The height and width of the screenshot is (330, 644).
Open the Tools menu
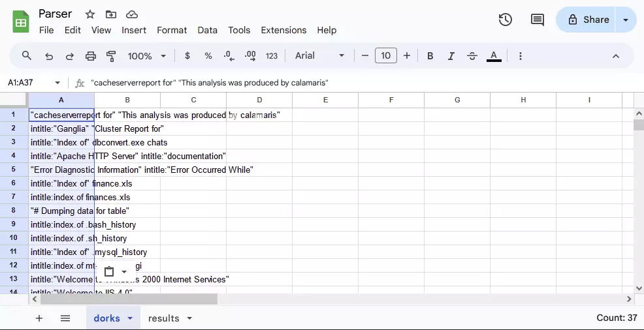coord(239,31)
